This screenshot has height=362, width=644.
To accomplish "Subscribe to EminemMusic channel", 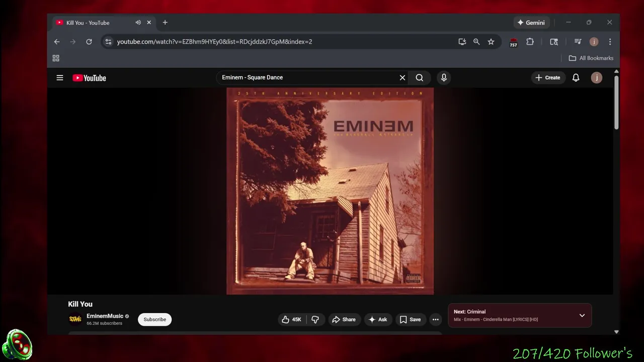I will pyautogui.click(x=155, y=319).
